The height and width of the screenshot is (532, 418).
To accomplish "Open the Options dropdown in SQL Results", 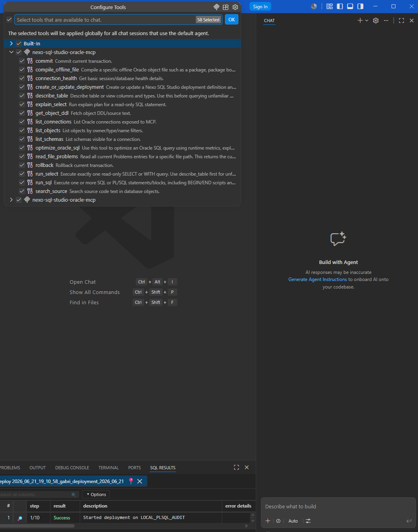I will (96, 495).
